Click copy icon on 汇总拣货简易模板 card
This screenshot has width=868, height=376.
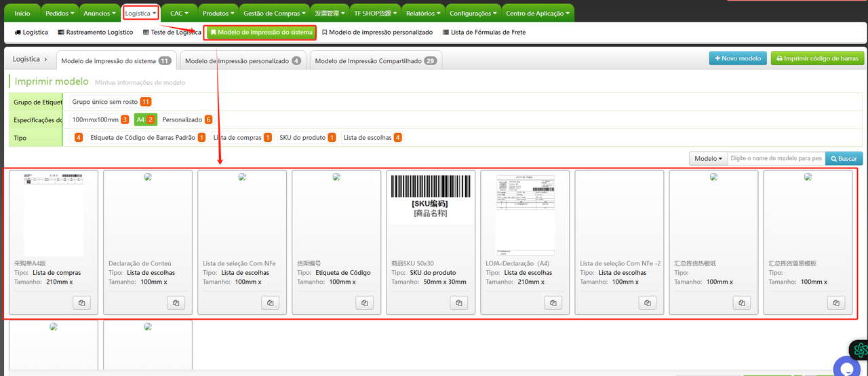coord(836,303)
